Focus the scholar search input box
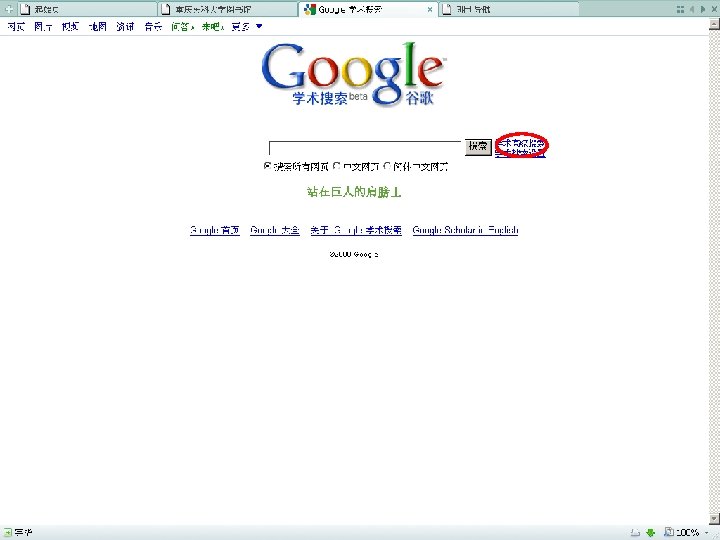The width and height of the screenshot is (720, 540). 365,148
